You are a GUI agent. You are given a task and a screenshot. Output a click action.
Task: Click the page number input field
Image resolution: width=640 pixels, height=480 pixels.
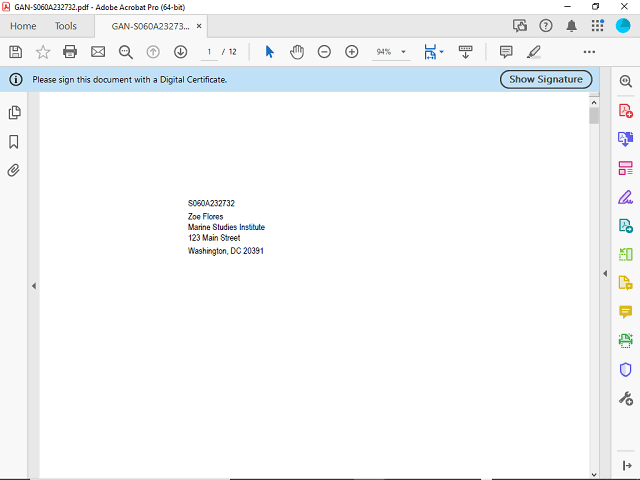[209, 52]
